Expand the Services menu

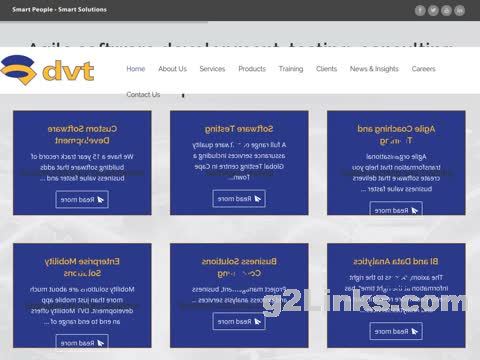point(212,69)
